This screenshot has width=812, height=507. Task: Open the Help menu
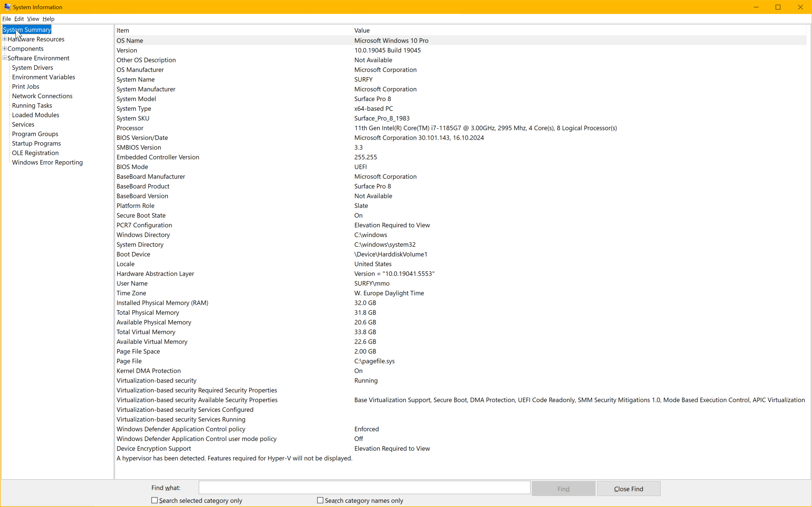(x=48, y=19)
